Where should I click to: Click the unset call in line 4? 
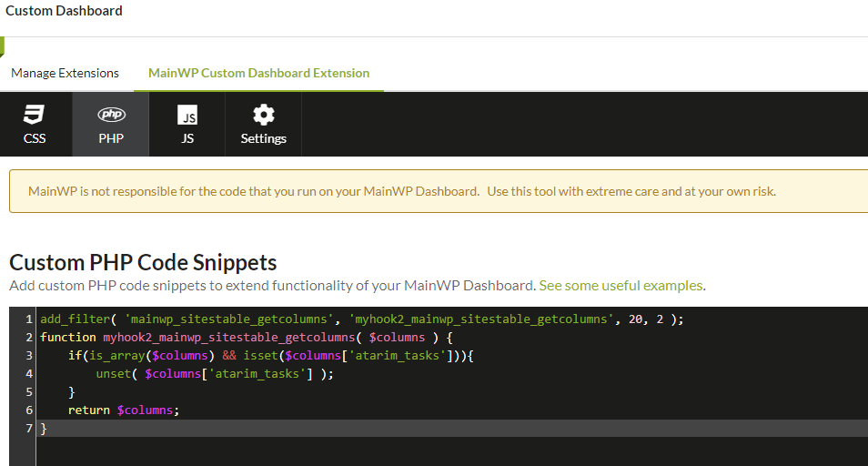click(114, 374)
